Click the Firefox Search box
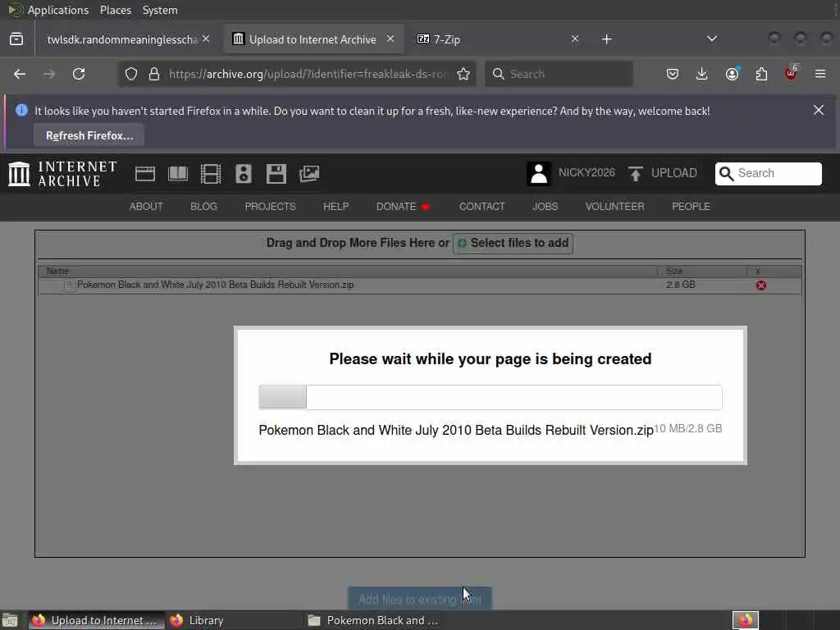Screen dimensions: 840x630 coord(559,74)
